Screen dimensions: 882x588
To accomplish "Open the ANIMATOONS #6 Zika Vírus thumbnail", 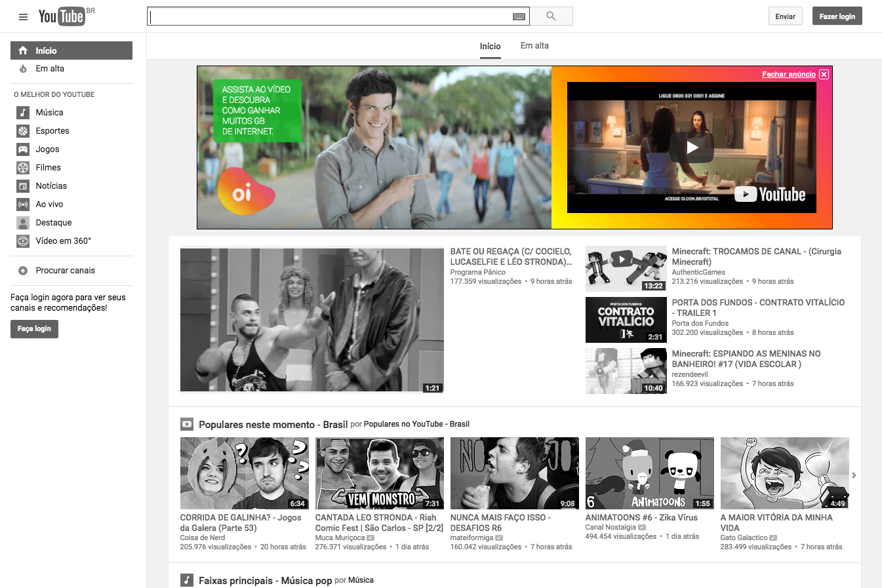I will pyautogui.click(x=650, y=473).
